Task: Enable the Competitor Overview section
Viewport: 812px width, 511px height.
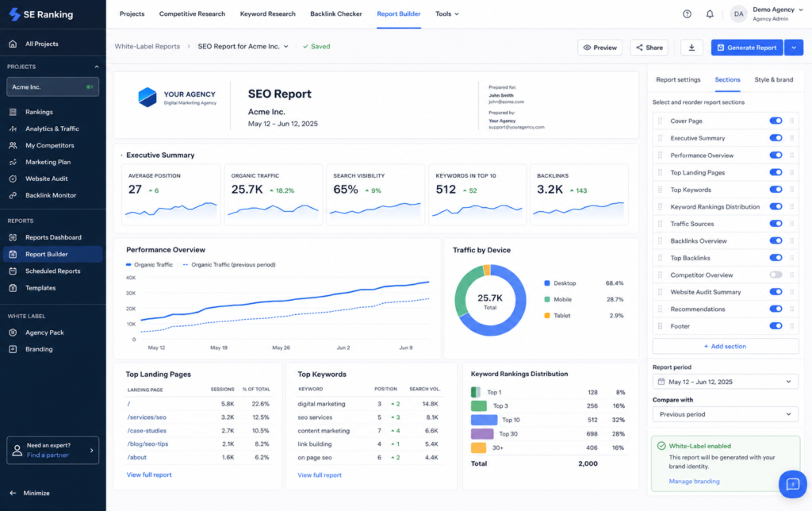Action: [x=776, y=275]
